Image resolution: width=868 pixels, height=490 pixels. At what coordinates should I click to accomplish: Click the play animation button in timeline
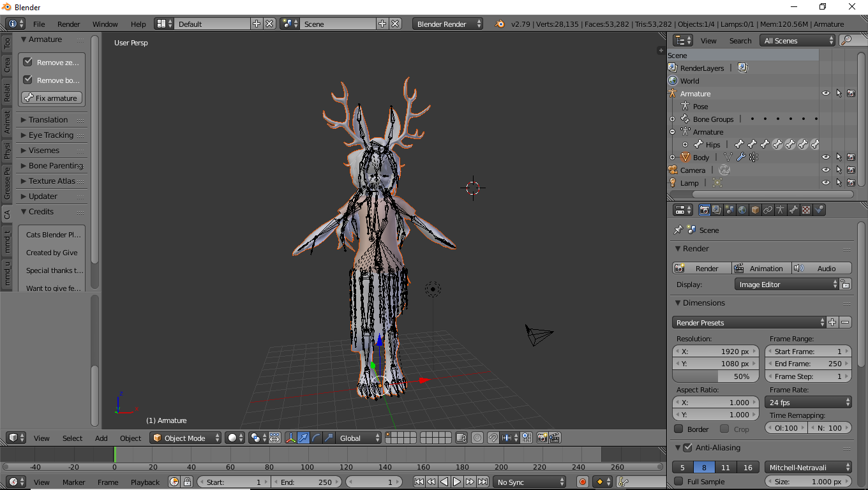457,482
